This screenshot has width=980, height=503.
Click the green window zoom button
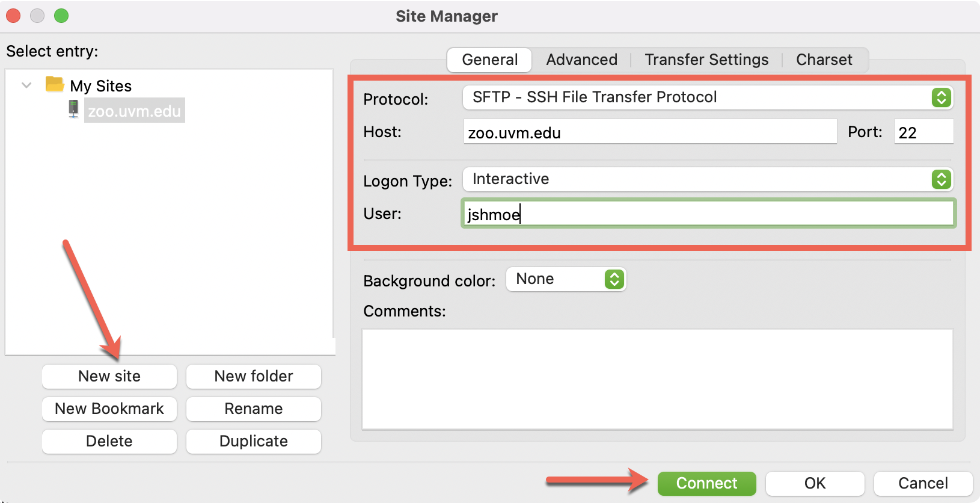coord(61,16)
